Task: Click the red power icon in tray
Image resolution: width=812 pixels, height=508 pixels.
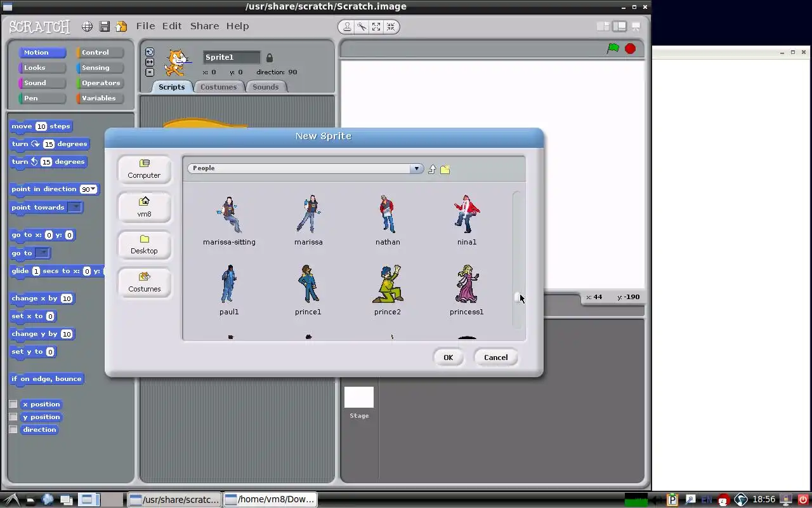Action: (x=804, y=500)
